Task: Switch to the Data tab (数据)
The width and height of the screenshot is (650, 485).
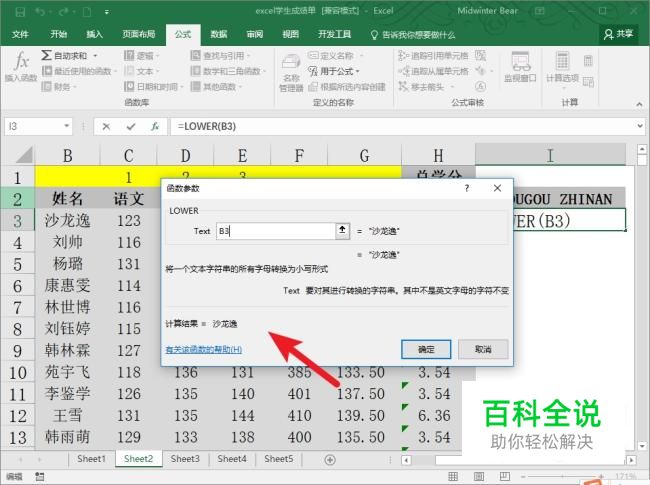Action: [218, 34]
